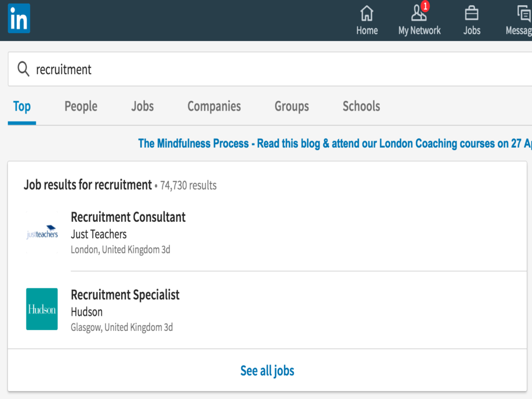Click Glasgow, United Kingdom 3d text

tap(122, 327)
